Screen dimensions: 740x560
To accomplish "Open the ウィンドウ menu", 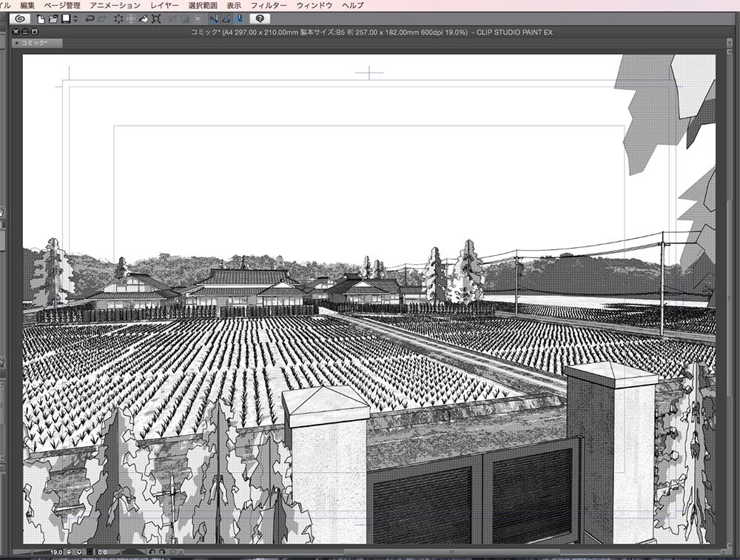I will click(x=314, y=5).
